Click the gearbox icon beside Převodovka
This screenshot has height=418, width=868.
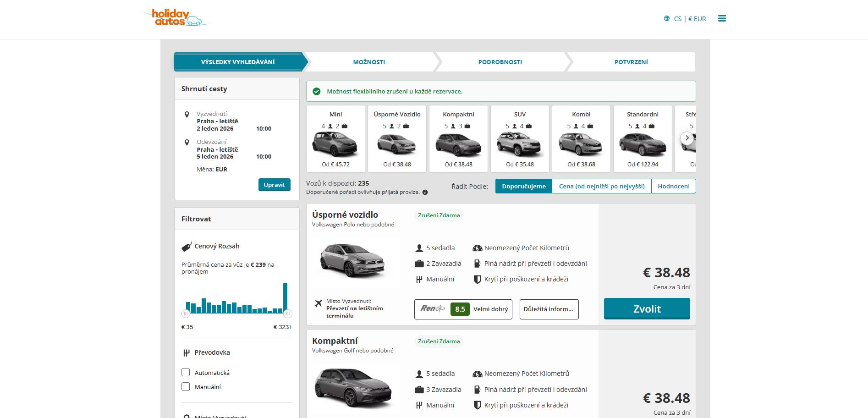(186, 353)
